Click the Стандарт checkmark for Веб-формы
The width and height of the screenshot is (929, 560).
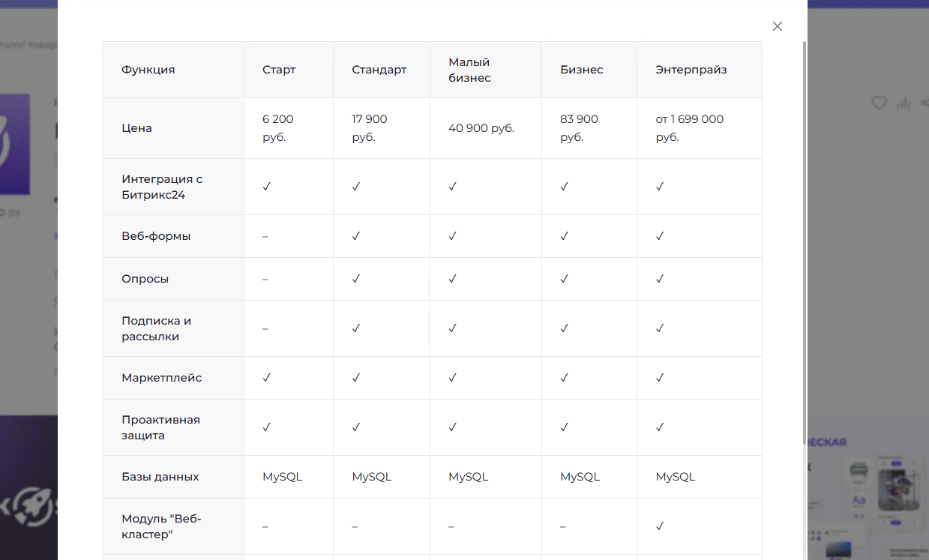tap(356, 236)
